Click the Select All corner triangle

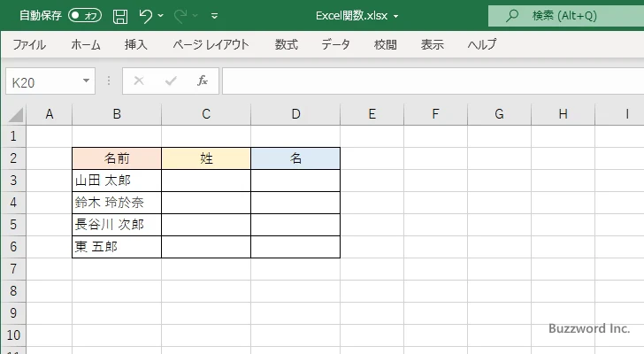tap(15, 114)
